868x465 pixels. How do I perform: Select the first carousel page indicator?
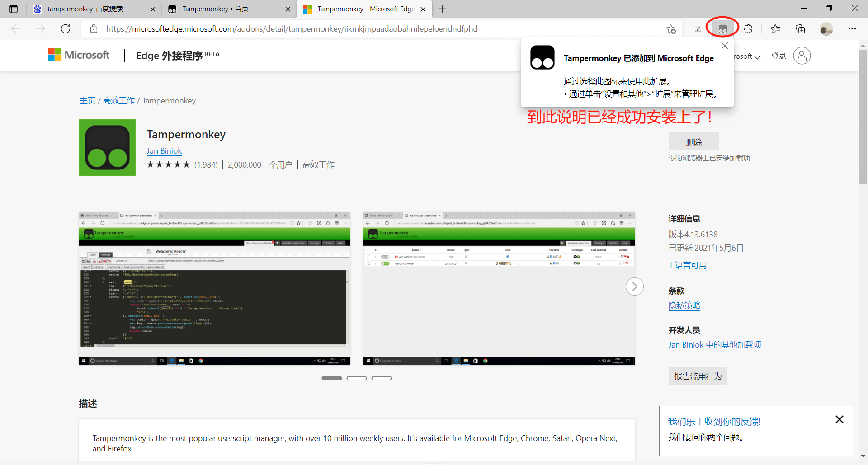click(331, 378)
